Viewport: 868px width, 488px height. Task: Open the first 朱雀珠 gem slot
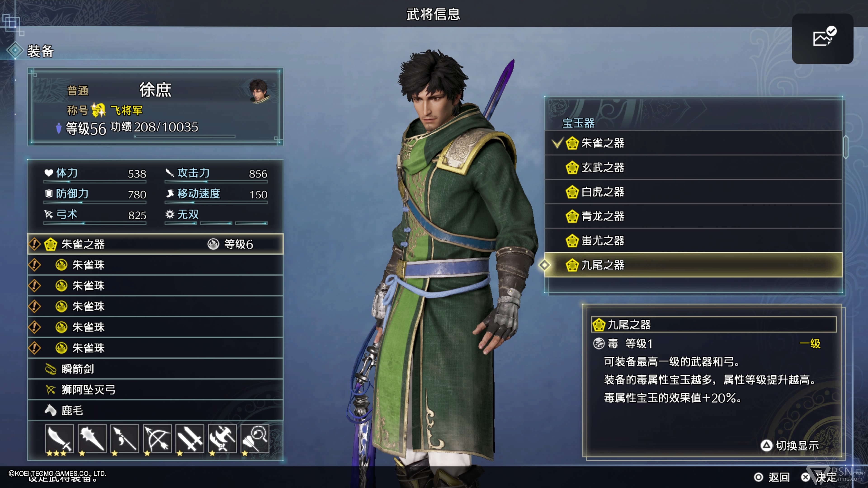pos(155,265)
